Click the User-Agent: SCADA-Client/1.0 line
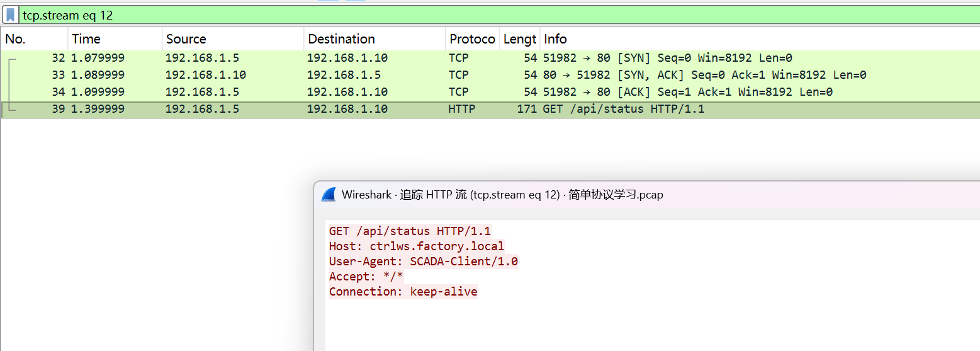 coord(423,262)
